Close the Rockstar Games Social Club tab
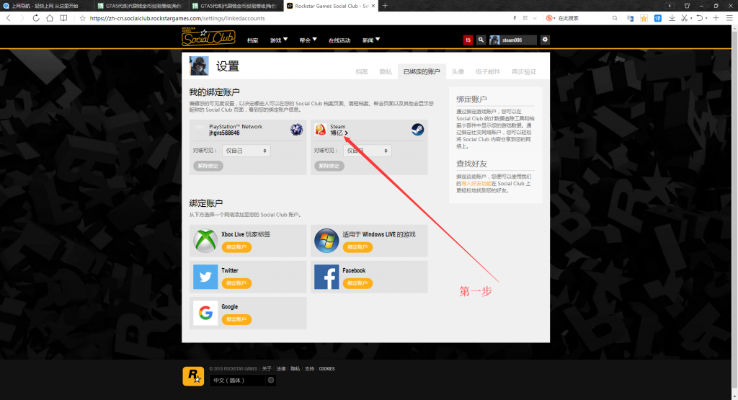 (373, 6)
